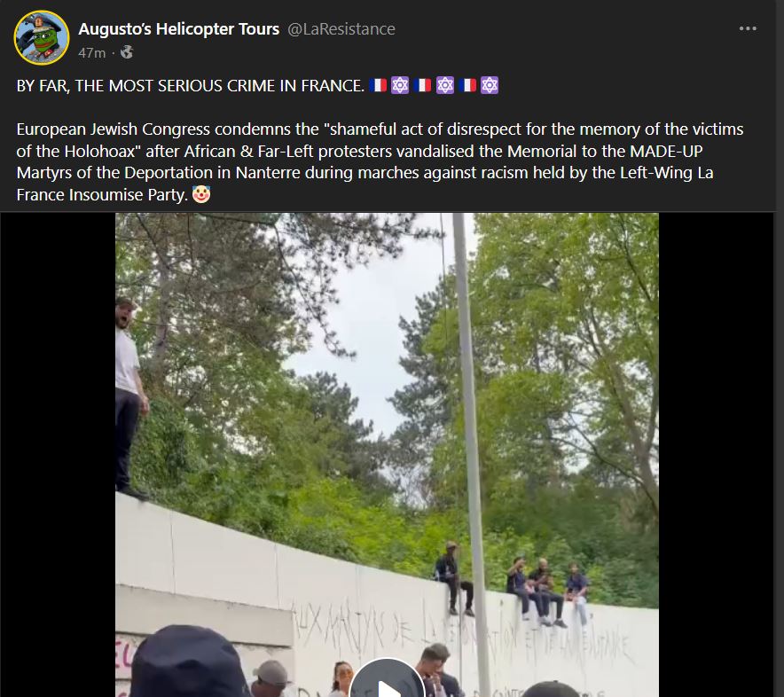Click the first purple star emoji
This screenshot has width=784, height=697.
(400, 85)
